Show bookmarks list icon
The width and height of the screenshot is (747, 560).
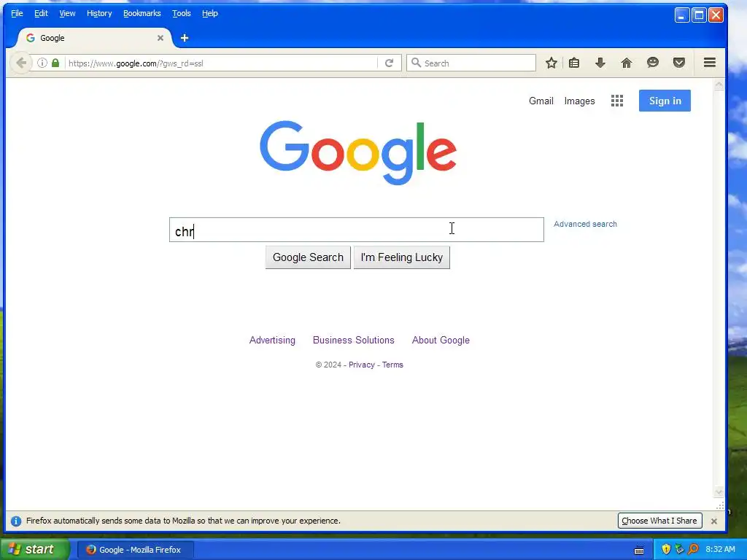click(574, 63)
